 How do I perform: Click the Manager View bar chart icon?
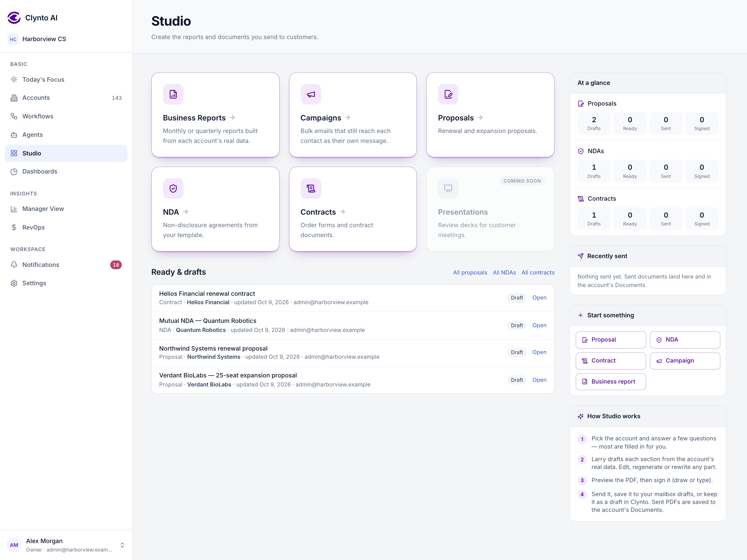click(14, 209)
